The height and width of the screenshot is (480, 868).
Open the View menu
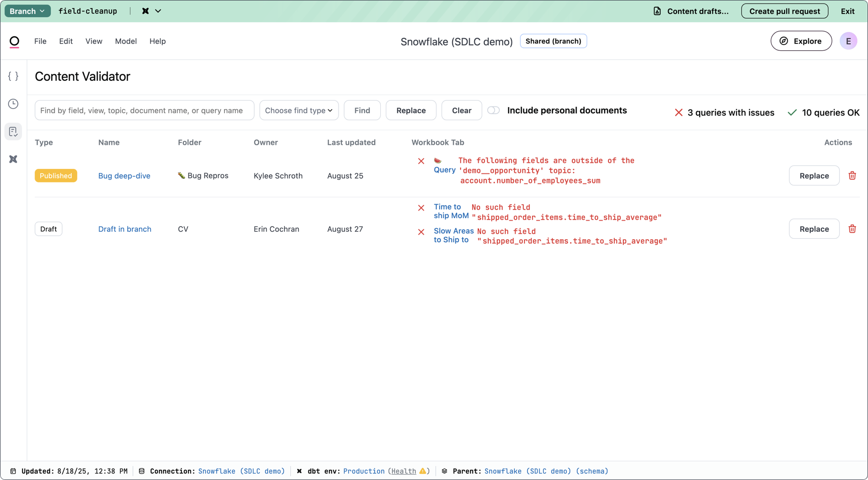pyautogui.click(x=93, y=41)
